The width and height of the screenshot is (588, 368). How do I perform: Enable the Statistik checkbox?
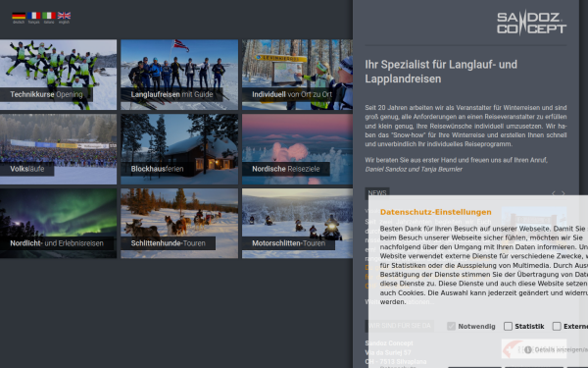tap(508, 327)
